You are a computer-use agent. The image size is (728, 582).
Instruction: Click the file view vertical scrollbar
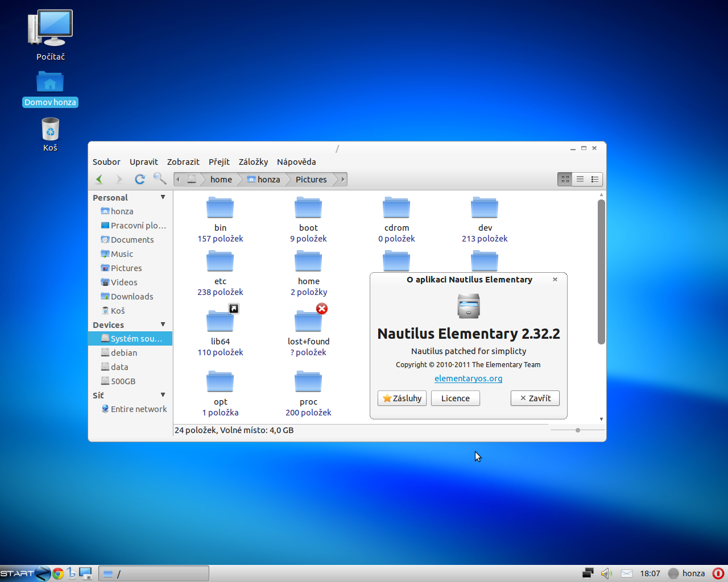tap(601, 272)
